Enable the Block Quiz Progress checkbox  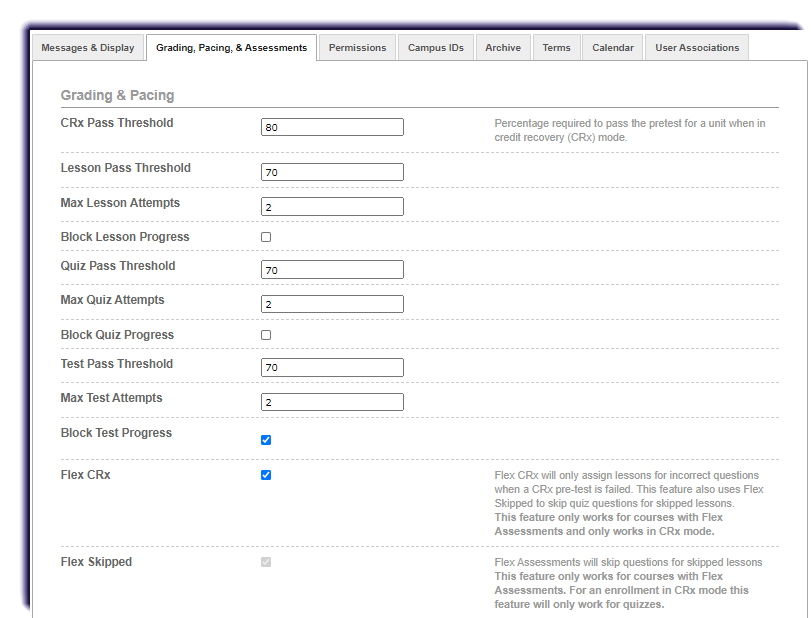pyautogui.click(x=265, y=334)
